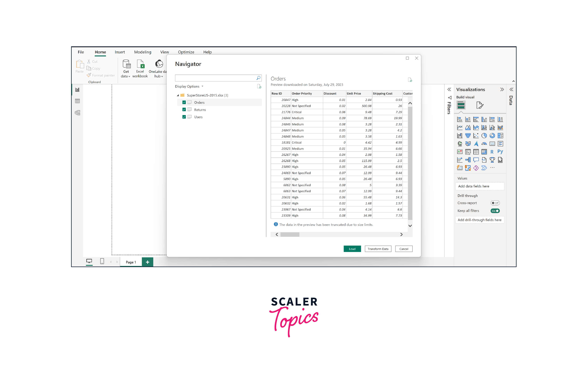Image resolution: width=588 pixels, height=373 pixels.
Task: Collapse the Visualizations pane
Action: [x=502, y=89]
